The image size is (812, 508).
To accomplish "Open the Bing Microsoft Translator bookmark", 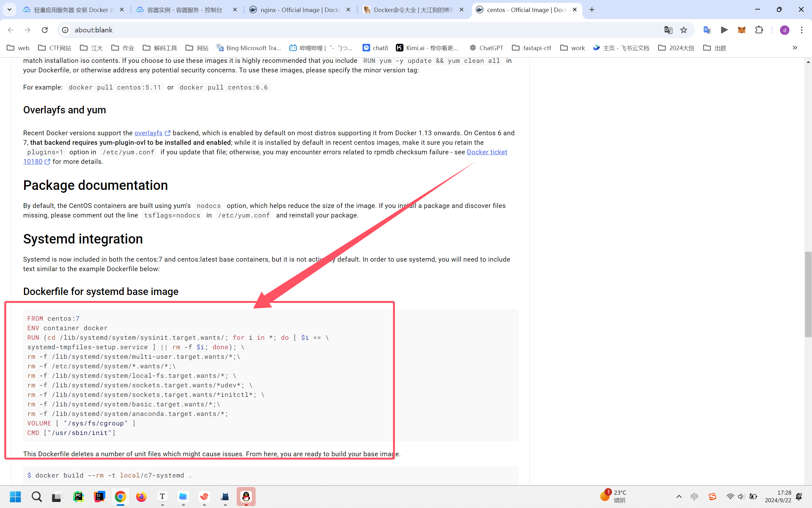I will pos(249,48).
